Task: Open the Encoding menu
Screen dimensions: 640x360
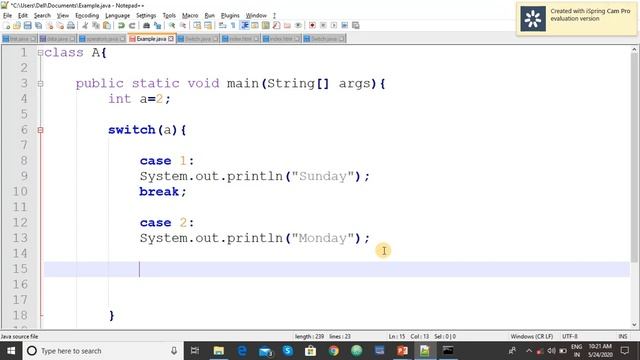Action: 87,16
